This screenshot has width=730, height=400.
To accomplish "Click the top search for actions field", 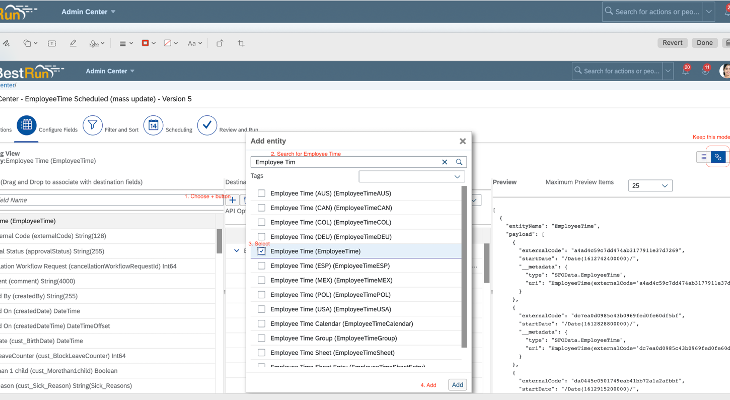I will click(653, 12).
